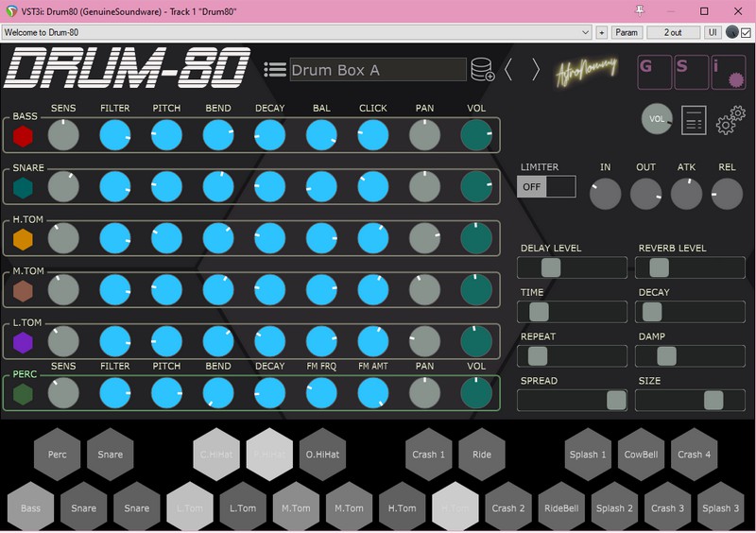The width and height of the screenshot is (756, 533).
Task: Click the DAMP slider
Action: (690, 356)
